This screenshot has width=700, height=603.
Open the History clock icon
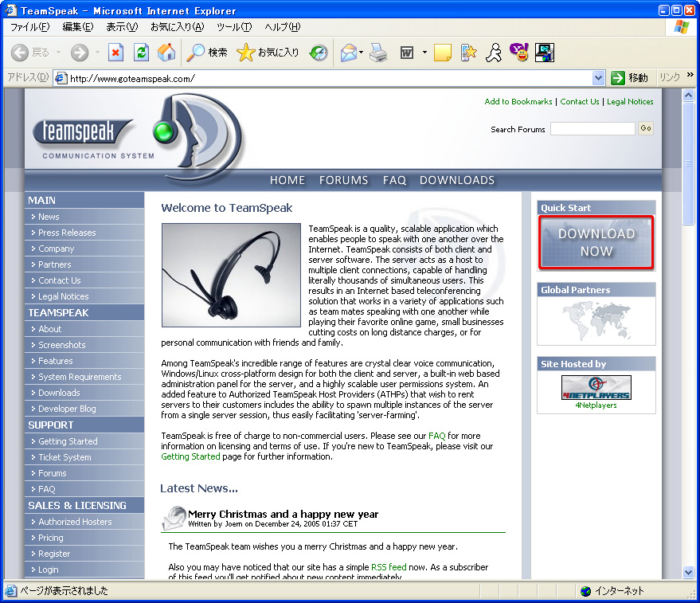point(319,53)
